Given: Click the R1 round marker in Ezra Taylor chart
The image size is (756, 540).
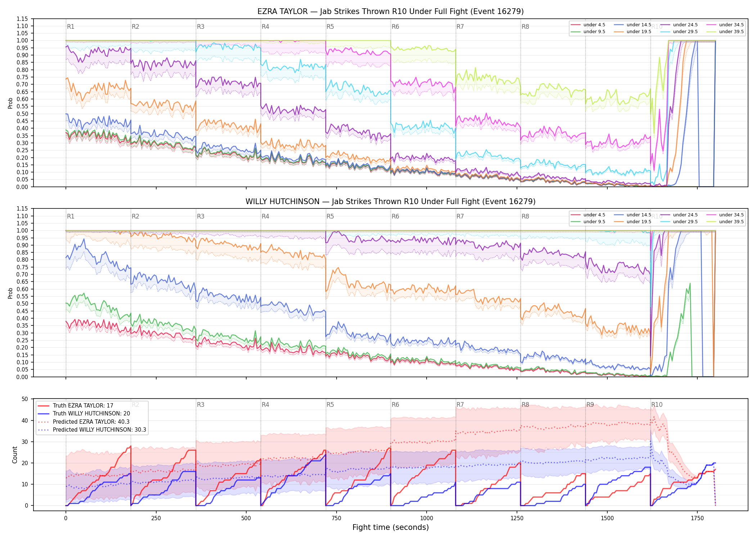Looking at the screenshot, I should (x=71, y=27).
